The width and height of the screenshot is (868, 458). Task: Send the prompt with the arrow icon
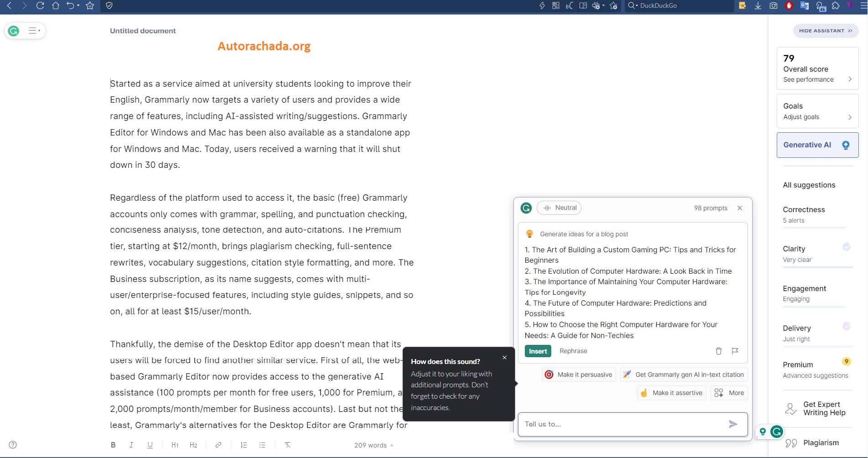coord(733,424)
